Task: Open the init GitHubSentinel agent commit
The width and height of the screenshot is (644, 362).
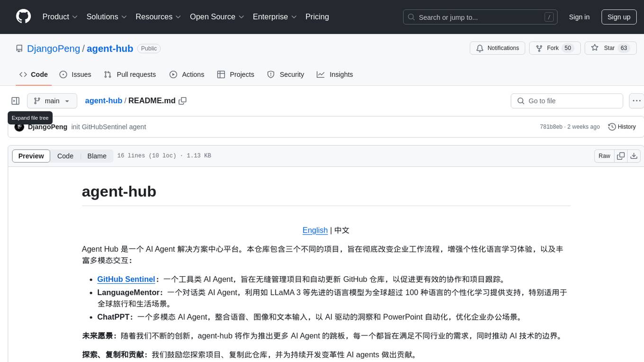Action: coord(108,127)
